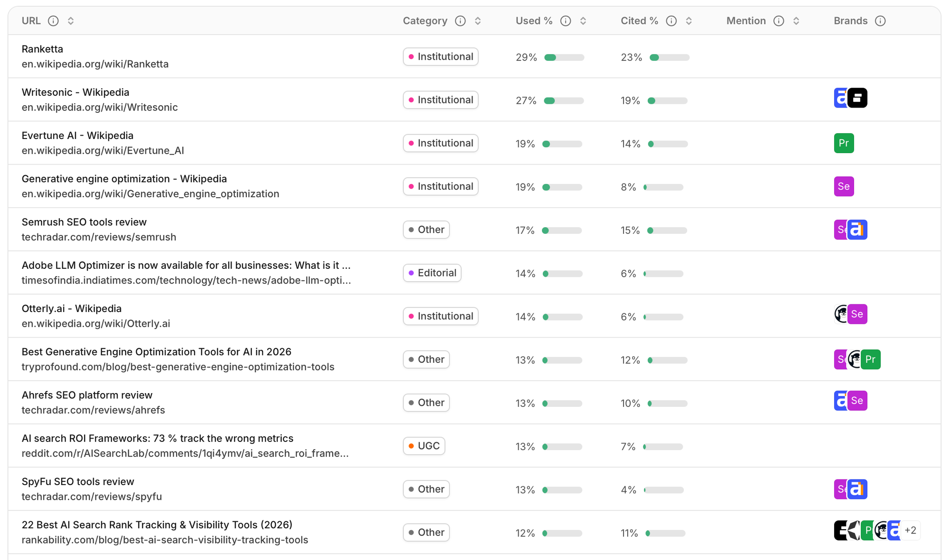Screen dimensions: 949x560
Task: Click the UGC tag in reddit row
Action: [x=424, y=446]
